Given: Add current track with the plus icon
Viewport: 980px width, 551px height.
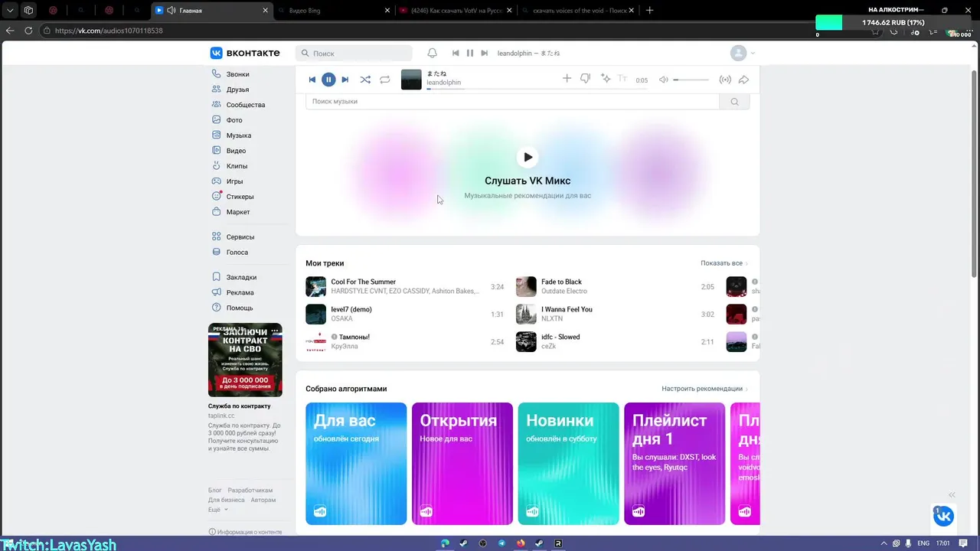Looking at the screenshot, I should click(567, 79).
